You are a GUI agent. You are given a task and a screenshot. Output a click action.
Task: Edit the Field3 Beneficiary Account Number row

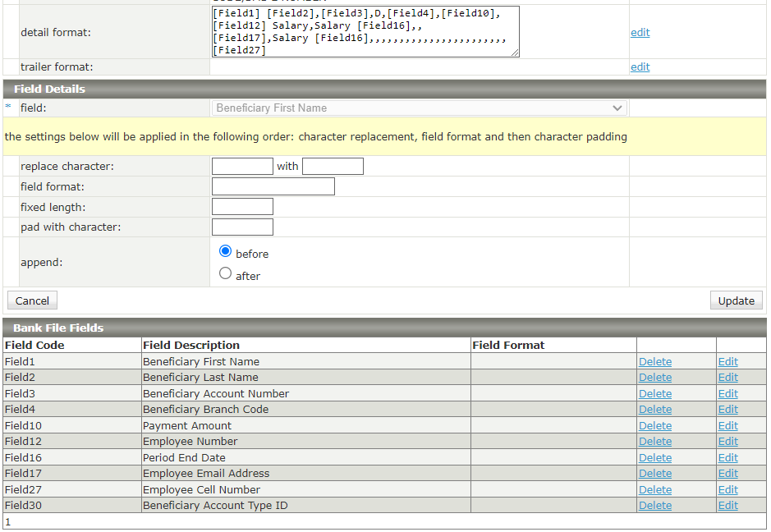(x=727, y=394)
